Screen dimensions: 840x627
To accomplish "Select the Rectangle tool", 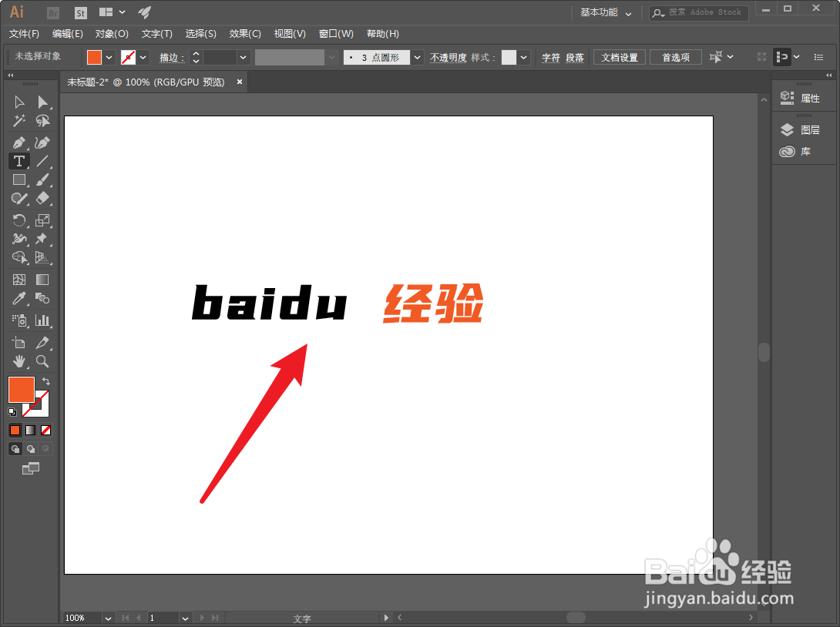I will click(19, 180).
